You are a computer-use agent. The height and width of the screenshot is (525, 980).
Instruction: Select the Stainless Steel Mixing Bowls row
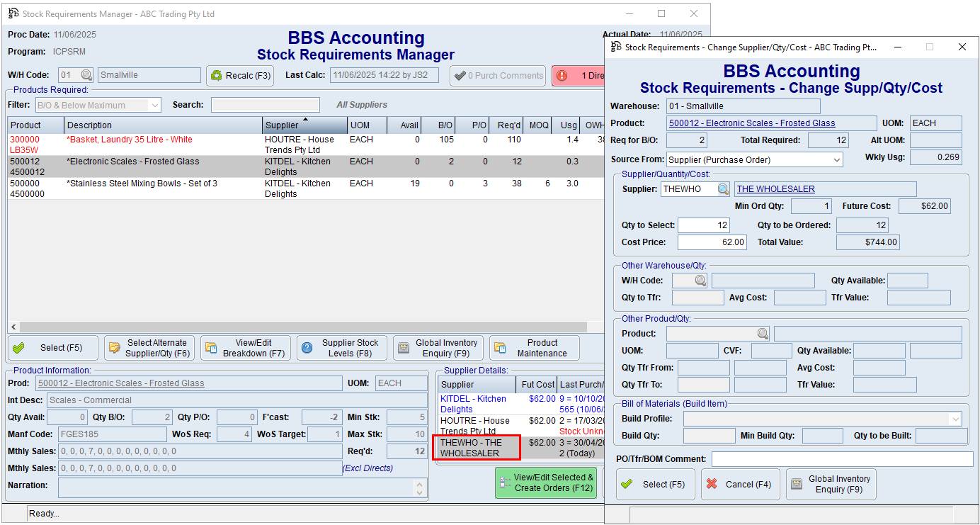click(142, 188)
